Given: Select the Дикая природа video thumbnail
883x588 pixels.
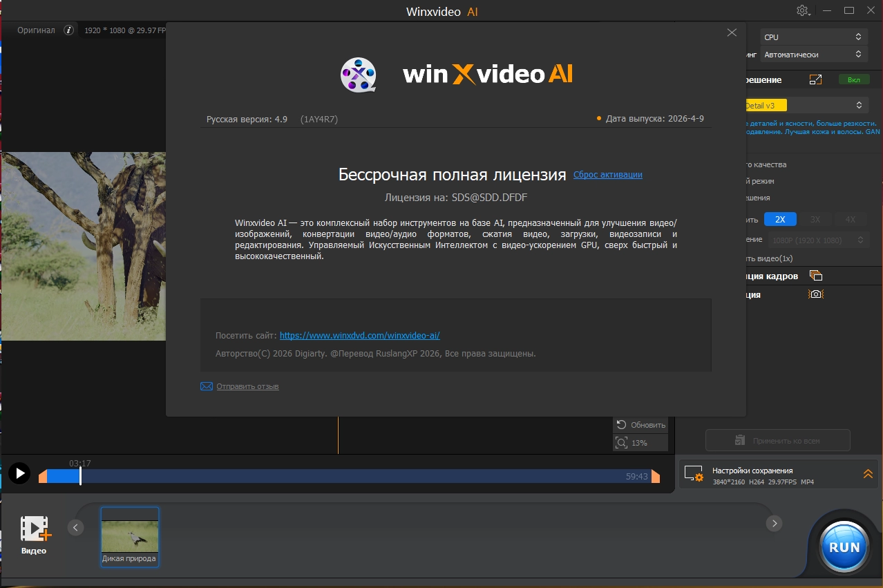Looking at the screenshot, I should (x=130, y=537).
